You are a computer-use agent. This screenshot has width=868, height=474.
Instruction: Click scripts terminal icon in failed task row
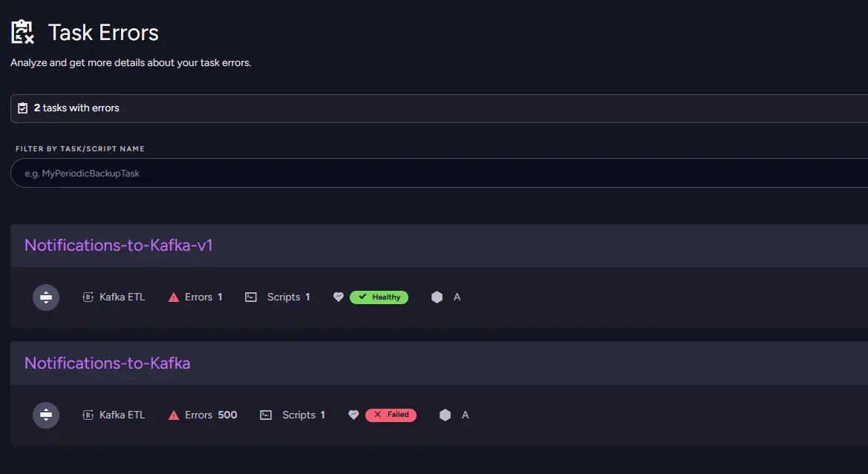click(266, 415)
